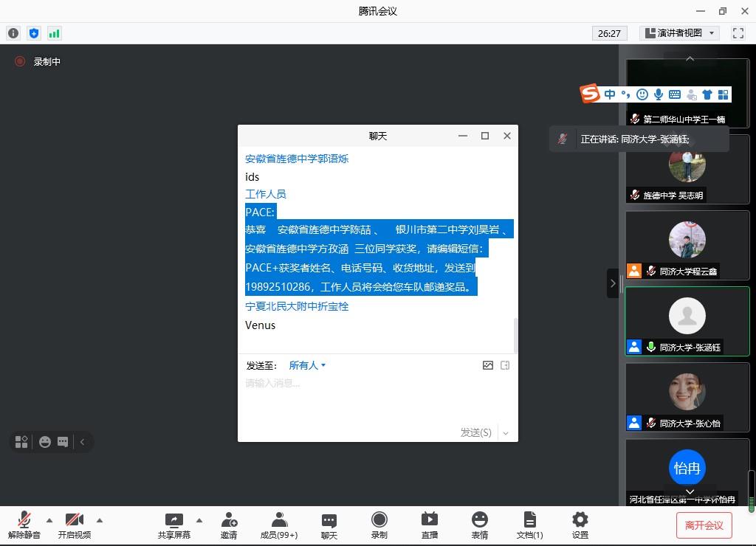Select participant tile 同济大学程云鑫

click(687, 245)
